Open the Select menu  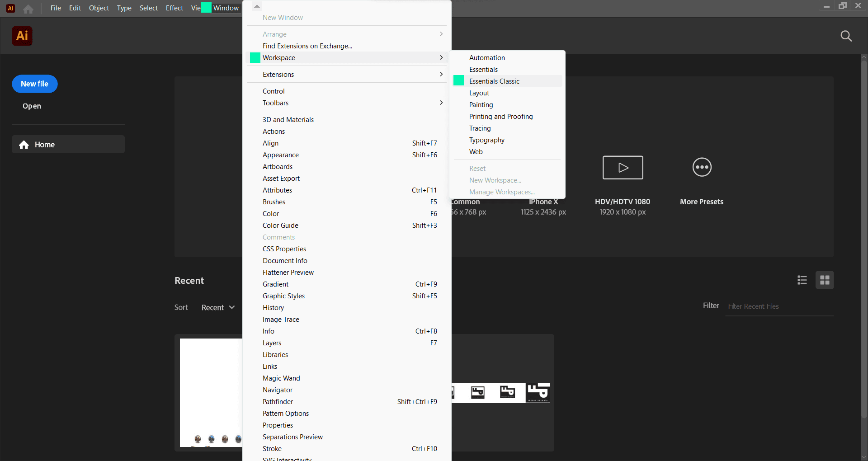pos(148,8)
